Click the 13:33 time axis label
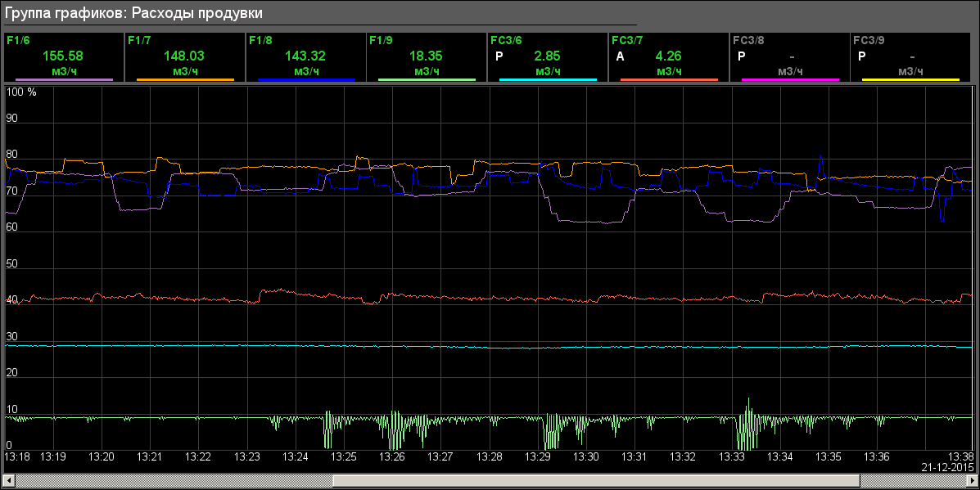This screenshot has width=980, height=490. pyautogui.click(x=731, y=457)
